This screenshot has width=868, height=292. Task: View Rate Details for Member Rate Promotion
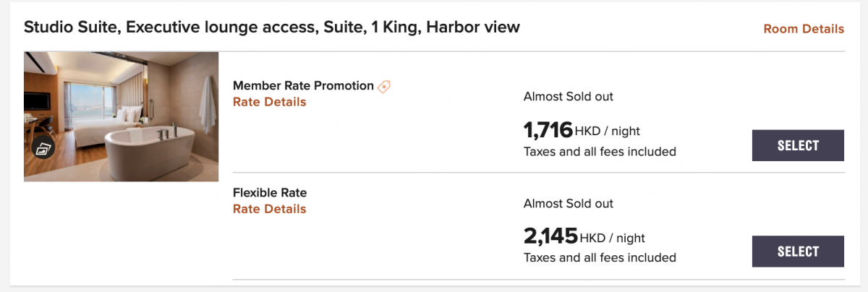coord(269,102)
